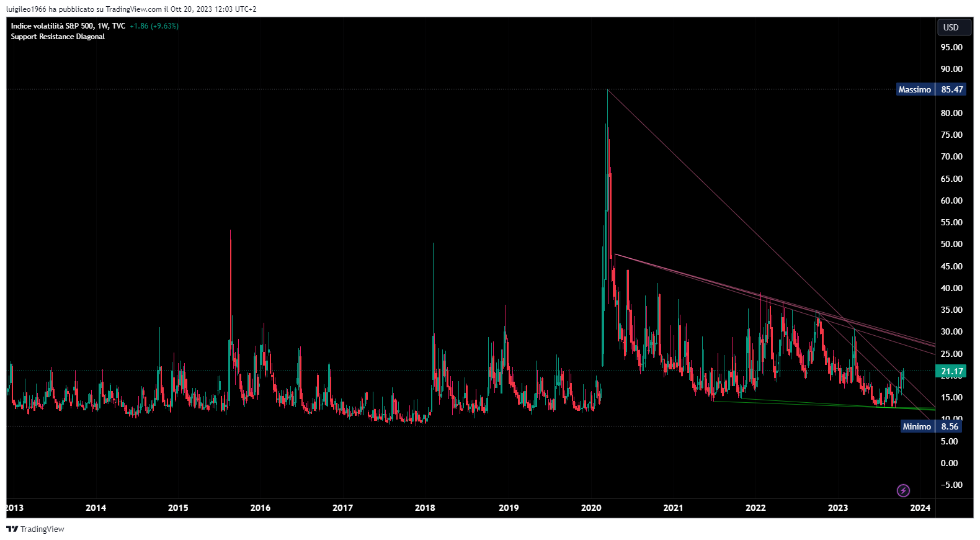Screen dimensions: 980x540
Task: Click the 2016 label on the time axis
Action: click(x=261, y=508)
